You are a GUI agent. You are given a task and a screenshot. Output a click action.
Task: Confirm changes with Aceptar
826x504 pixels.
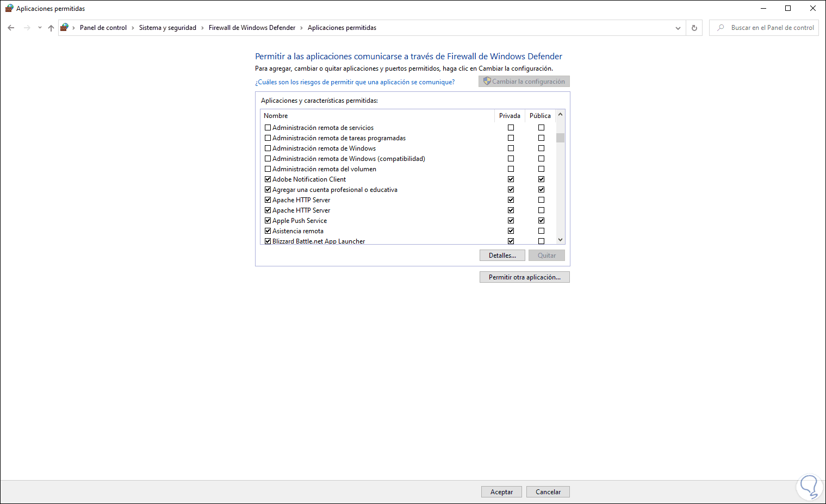point(501,492)
